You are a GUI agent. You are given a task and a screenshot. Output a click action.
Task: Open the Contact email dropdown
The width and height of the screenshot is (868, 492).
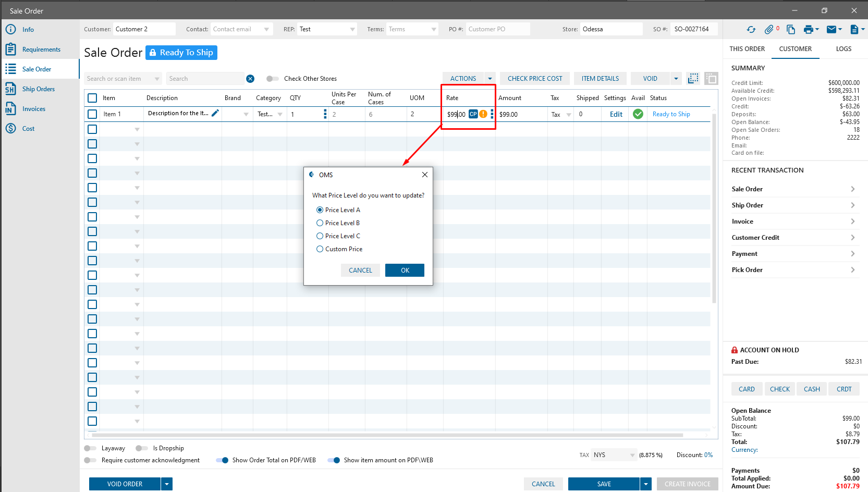[x=266, y=29]
